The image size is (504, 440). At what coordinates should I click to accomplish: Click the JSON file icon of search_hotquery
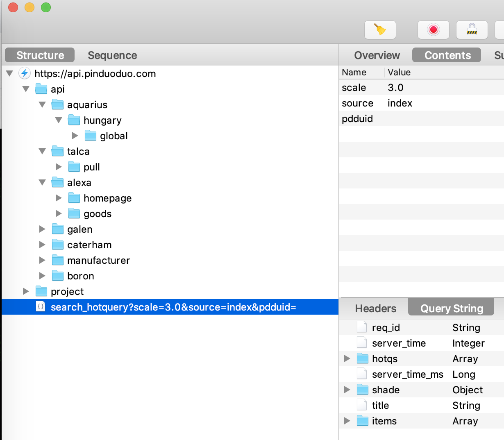(41, 306)
